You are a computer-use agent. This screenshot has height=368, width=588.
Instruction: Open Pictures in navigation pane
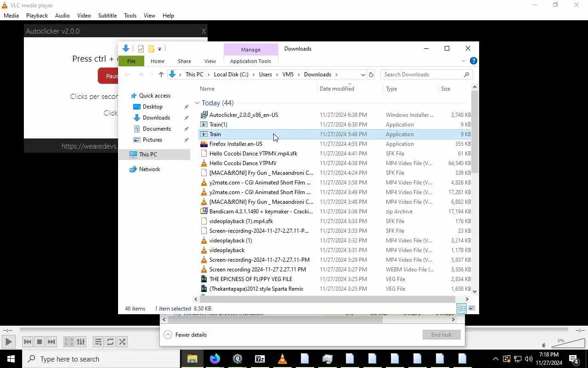(153, 140)
